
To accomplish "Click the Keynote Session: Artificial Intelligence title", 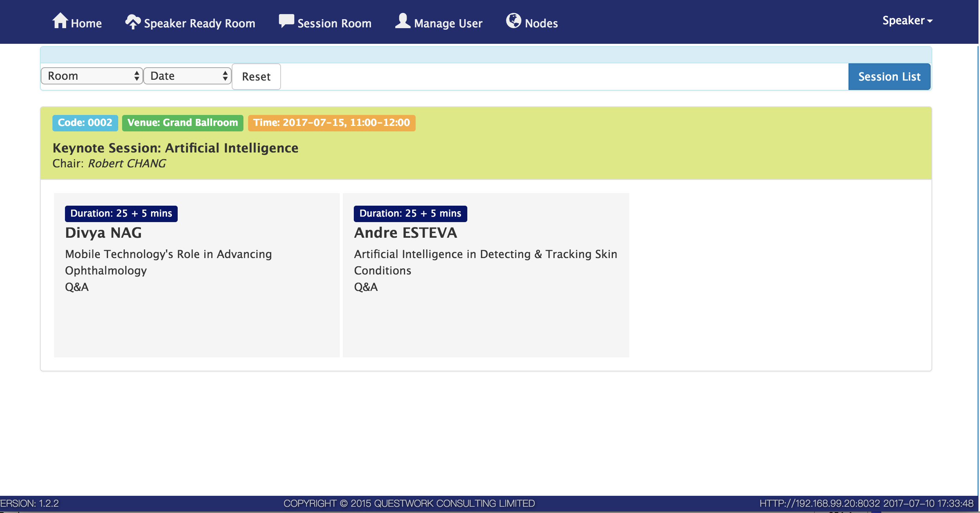I will coord(175,148).
